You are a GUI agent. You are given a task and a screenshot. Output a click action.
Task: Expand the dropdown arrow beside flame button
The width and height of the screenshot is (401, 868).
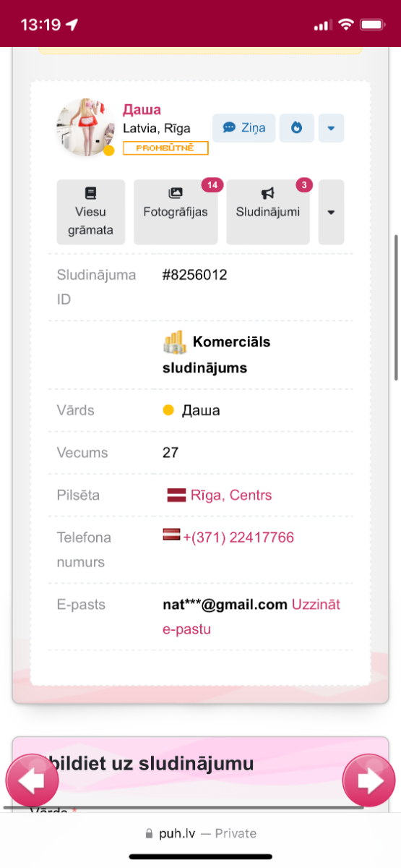pos(331,128)
